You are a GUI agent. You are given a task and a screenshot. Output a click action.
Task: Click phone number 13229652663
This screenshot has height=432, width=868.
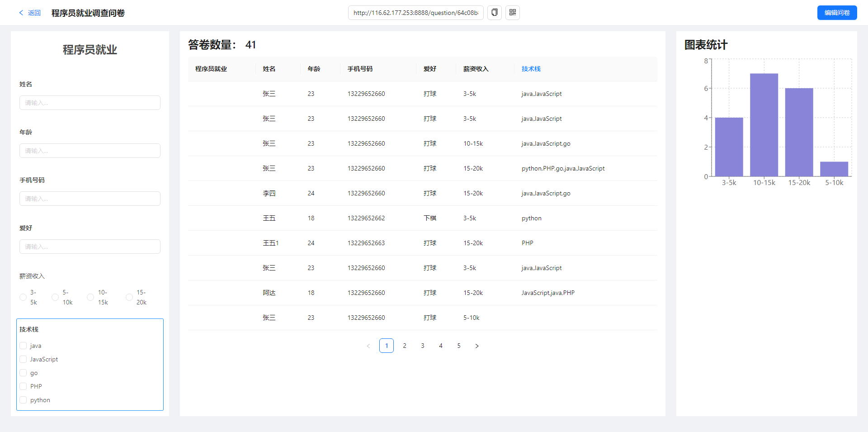(x=366, y=243)
